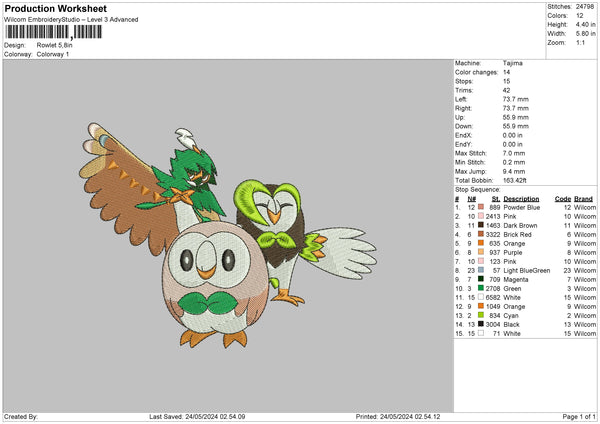Screen dimensions: 600x424
Task: Click the EndX value 0.00 in
Action: click(512, 135)
